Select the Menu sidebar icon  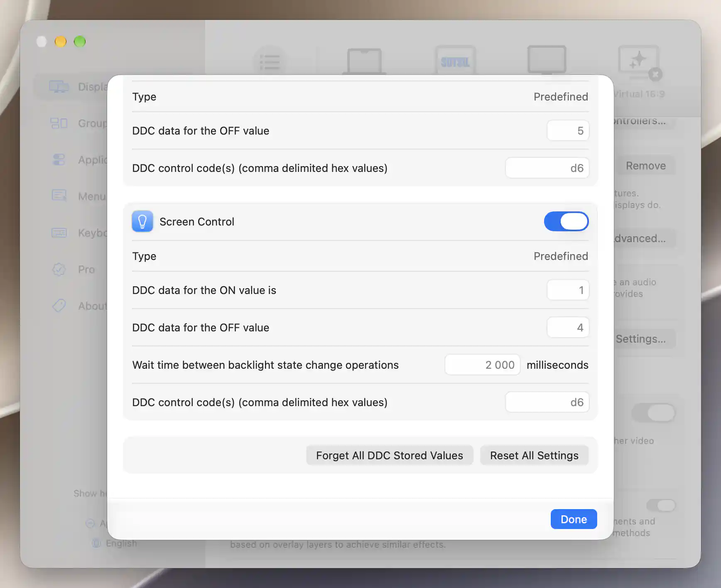59,196
